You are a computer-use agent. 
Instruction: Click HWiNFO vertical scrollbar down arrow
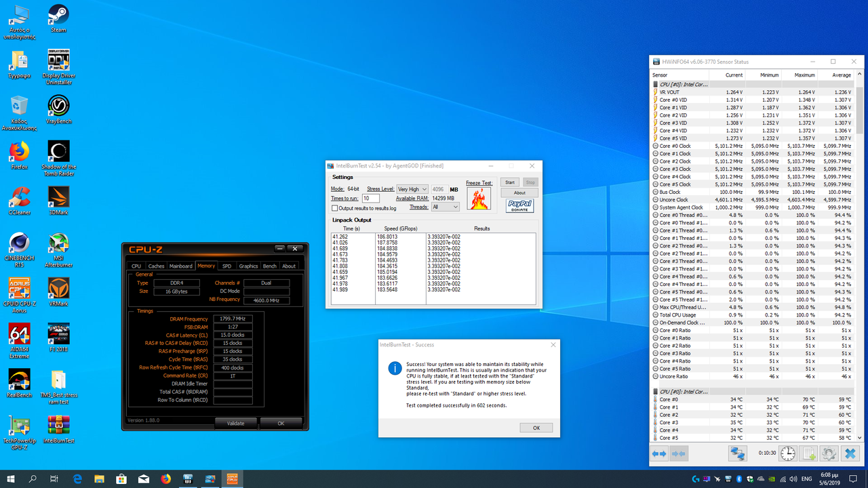tap(860, 438)
